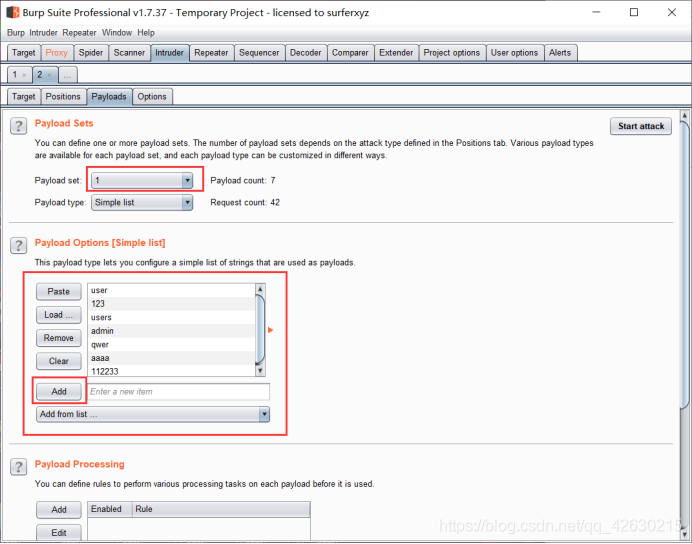Click main panel scrollbar down arrow
Image resolution: width=692 pixels, height=544 pixels.
tap(684, 534)
